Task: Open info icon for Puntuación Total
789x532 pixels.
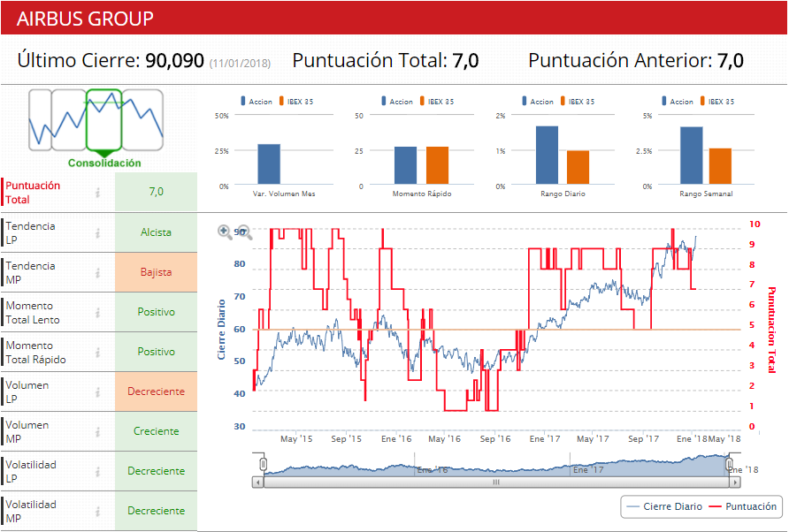Action: pos(98,192)
